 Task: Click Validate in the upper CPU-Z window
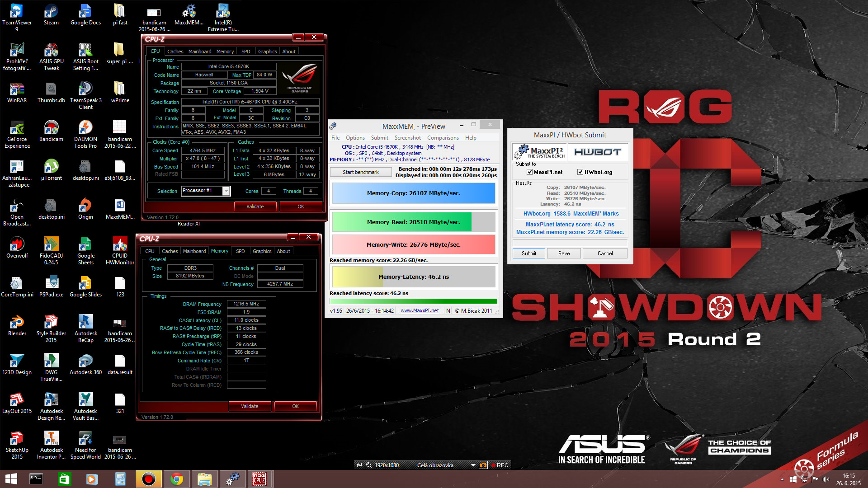coord(255,206)
